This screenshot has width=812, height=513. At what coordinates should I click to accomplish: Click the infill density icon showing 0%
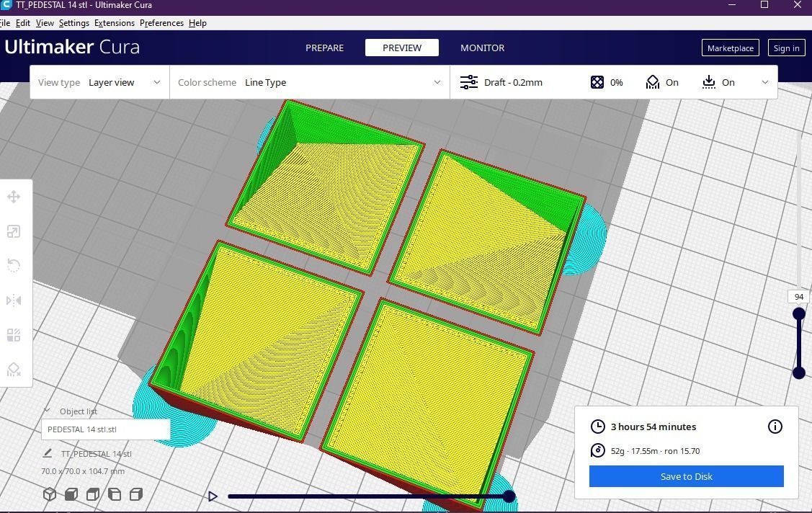(597, 82)
